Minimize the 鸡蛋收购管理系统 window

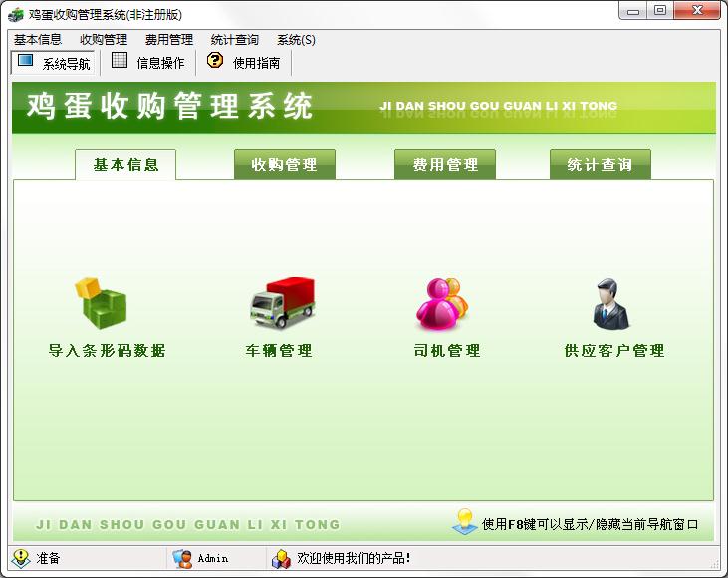coord(632,11)
